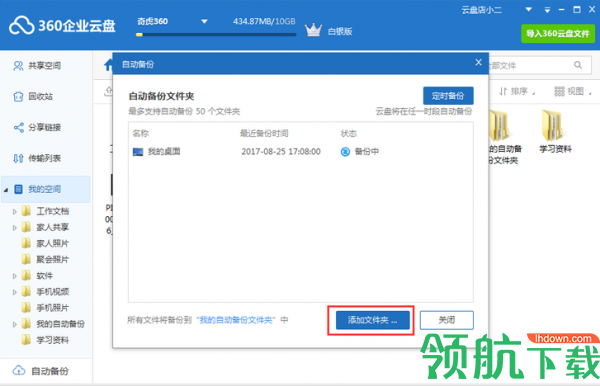The image size is (600, 386).
Task: Open the 奇虎360 enterprise dropdown
Action: tap(204, 21)
